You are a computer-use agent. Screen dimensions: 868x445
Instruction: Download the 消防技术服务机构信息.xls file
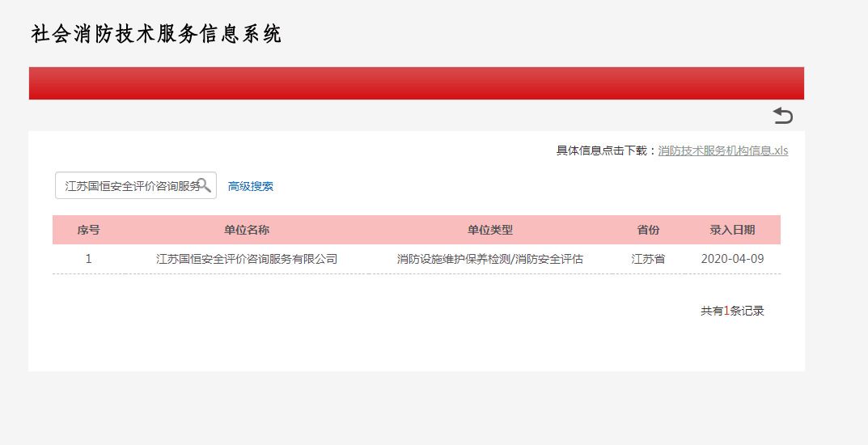tap(722, 150)
